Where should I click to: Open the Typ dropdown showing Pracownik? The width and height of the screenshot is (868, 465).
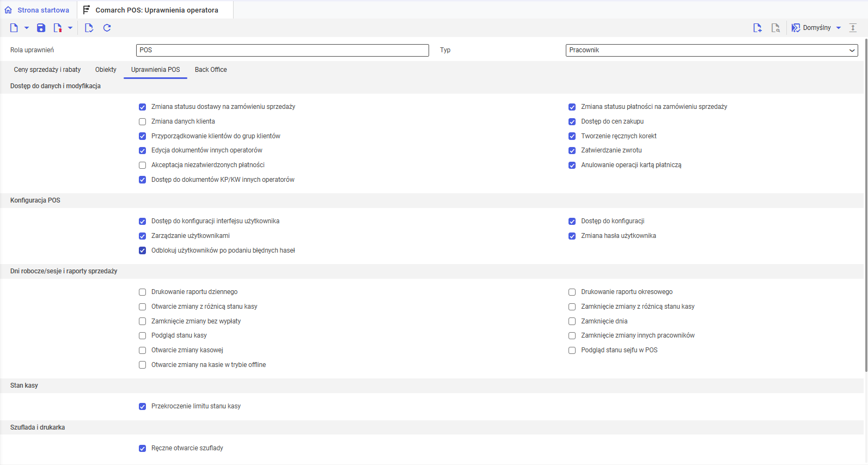tap(712, 50)
